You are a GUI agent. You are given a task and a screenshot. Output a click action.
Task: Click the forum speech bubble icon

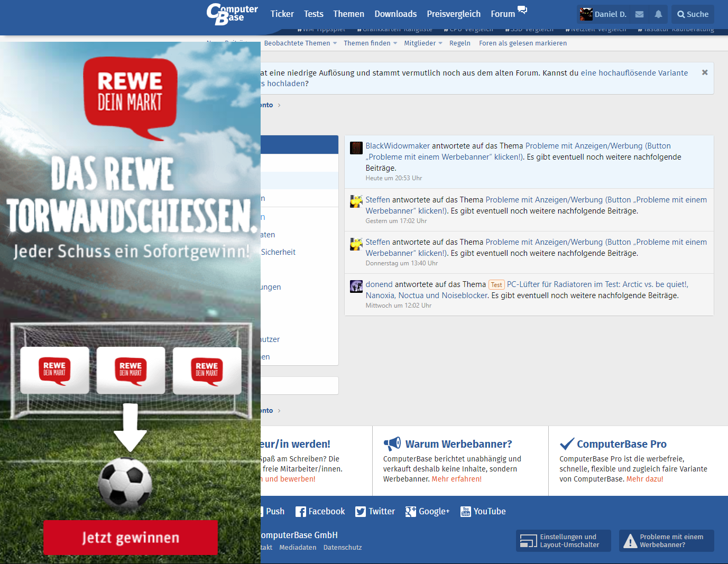[522, 10]
